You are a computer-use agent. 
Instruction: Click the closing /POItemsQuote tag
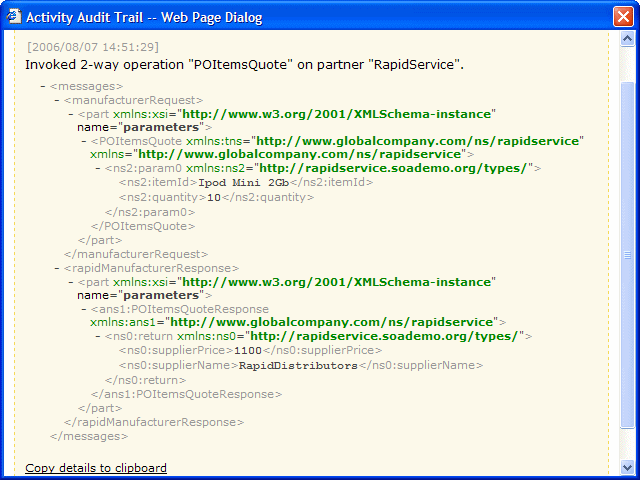[x=143, y=226]
